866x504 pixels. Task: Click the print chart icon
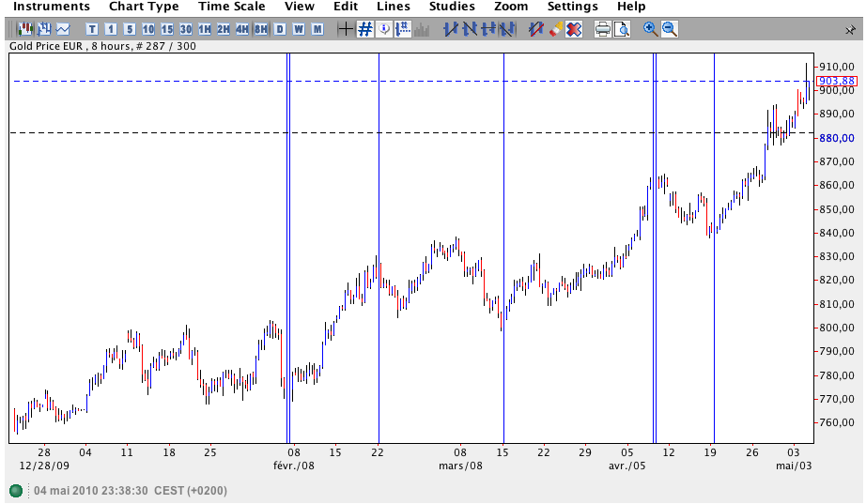pyautogui.click(x=603, y=29)
